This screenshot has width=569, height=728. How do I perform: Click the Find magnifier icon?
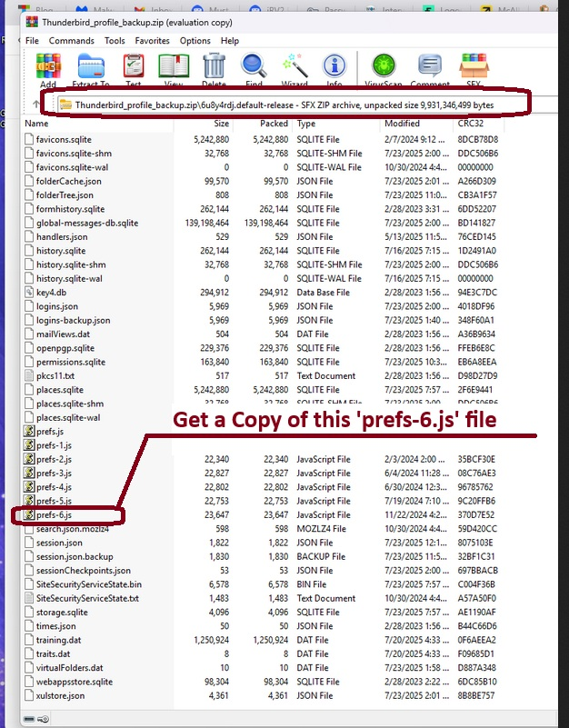click(254, 66)
